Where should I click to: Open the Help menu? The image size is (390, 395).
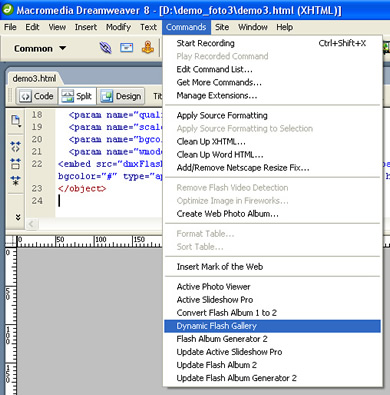pos(284,27)
